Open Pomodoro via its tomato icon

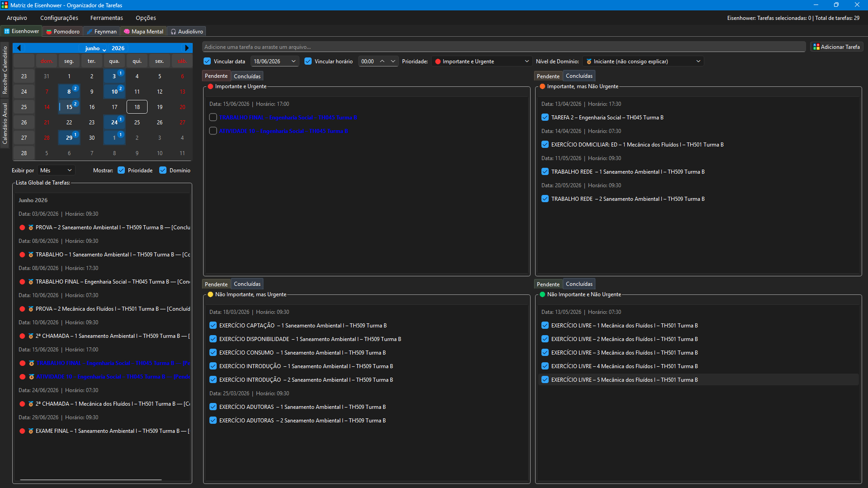(x=49, y=32)
